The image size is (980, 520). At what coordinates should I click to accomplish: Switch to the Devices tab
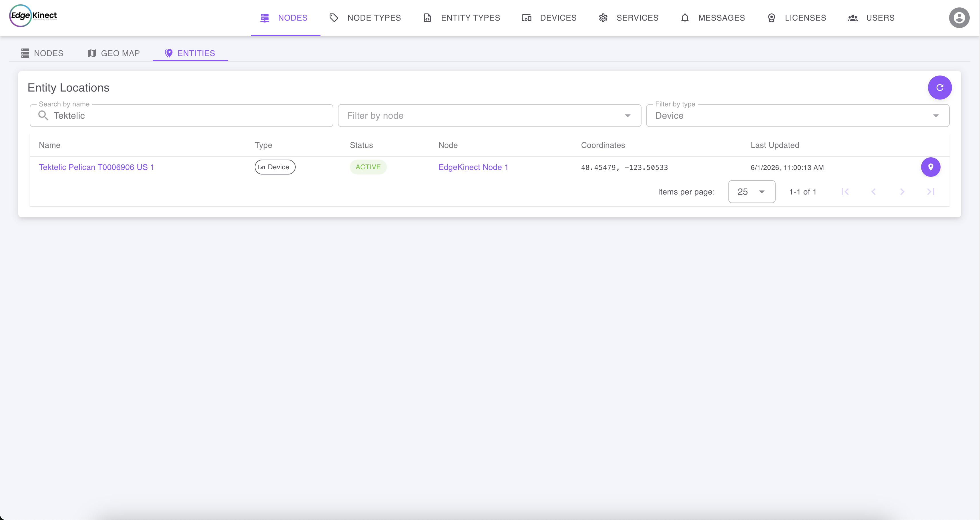coord(549,18)
